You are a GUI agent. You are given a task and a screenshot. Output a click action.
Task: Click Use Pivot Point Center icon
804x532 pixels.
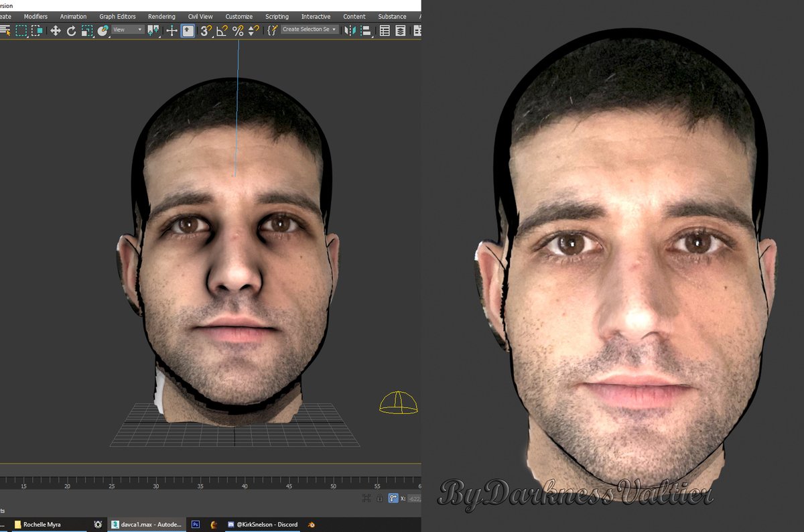coord(153,30)
